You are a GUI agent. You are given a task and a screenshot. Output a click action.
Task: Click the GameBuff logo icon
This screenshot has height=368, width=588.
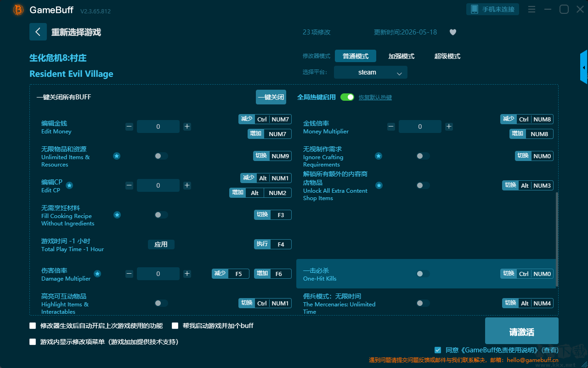[18, 10]
